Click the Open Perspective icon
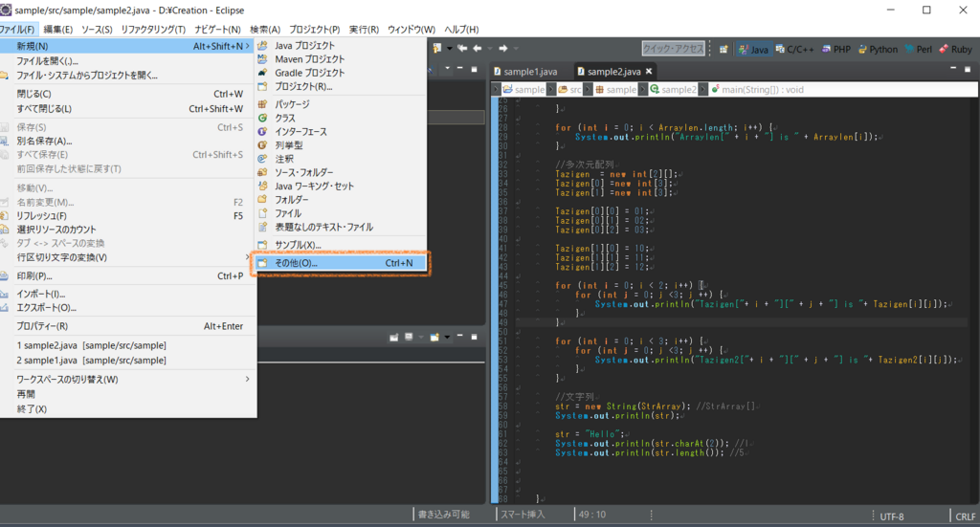 tap(722, 49)
